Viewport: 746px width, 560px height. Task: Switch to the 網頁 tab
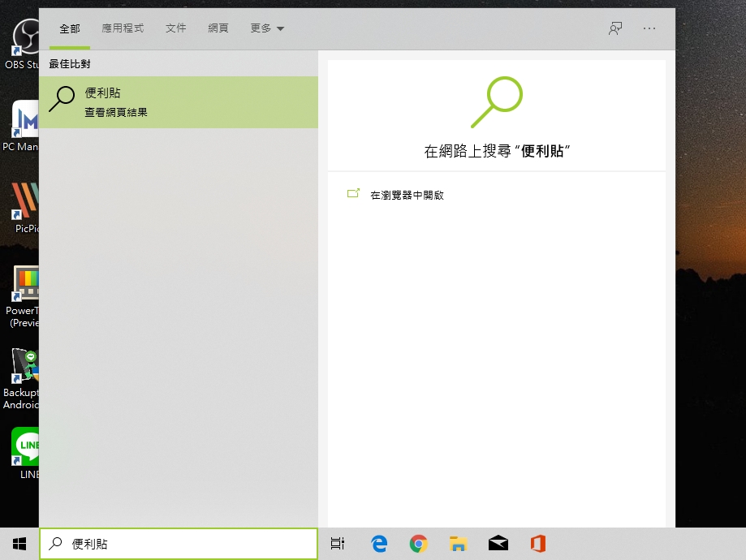218,28
